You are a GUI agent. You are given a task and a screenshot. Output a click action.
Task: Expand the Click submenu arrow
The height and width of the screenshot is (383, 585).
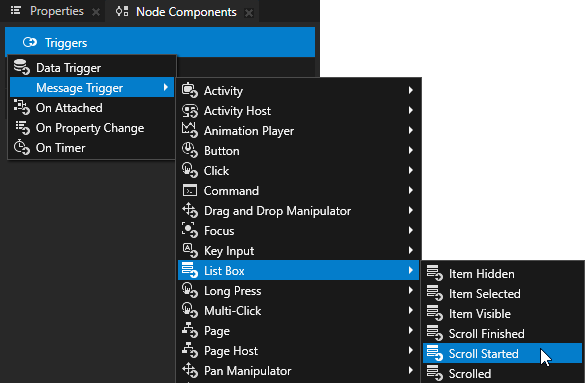(x=411, y=170)
